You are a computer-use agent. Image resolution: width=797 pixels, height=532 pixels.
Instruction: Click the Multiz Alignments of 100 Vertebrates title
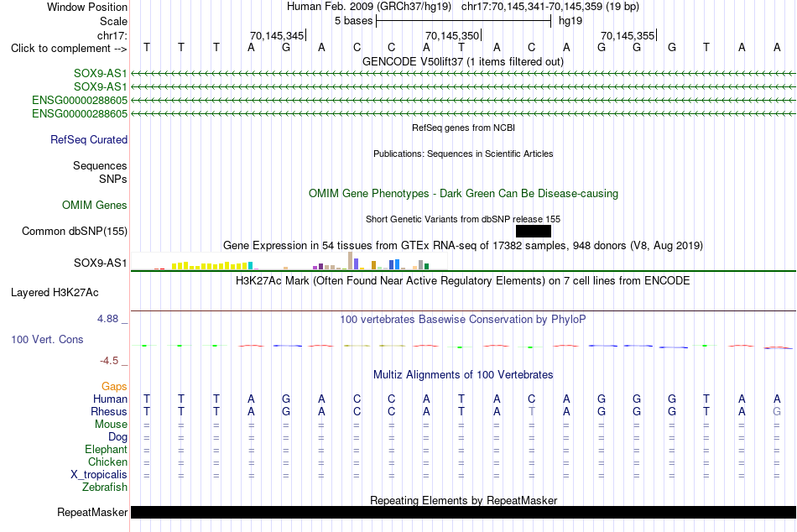coord(463,375)
